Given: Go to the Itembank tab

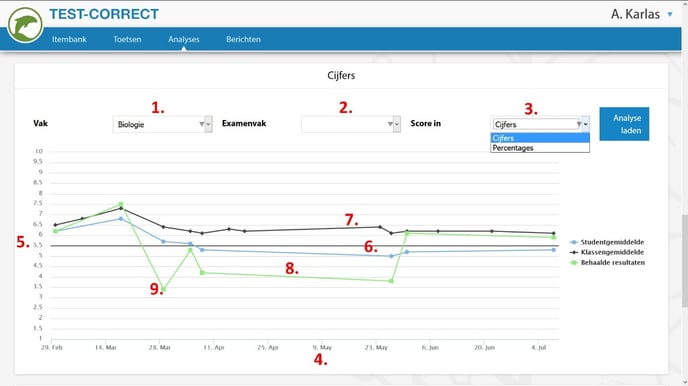Looking at the screenshot, I should [69, 39].
